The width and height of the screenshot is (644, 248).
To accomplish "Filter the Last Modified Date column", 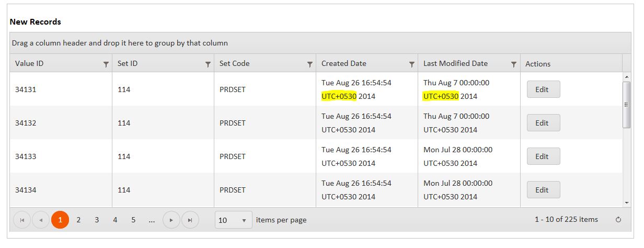I will [x=514, y=64].
